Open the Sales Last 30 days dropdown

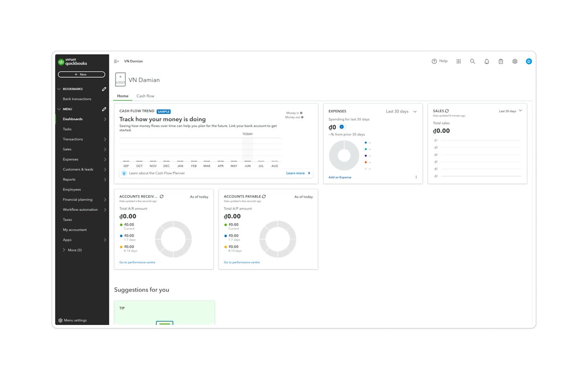pyautogui.click(x=510, y=111)
